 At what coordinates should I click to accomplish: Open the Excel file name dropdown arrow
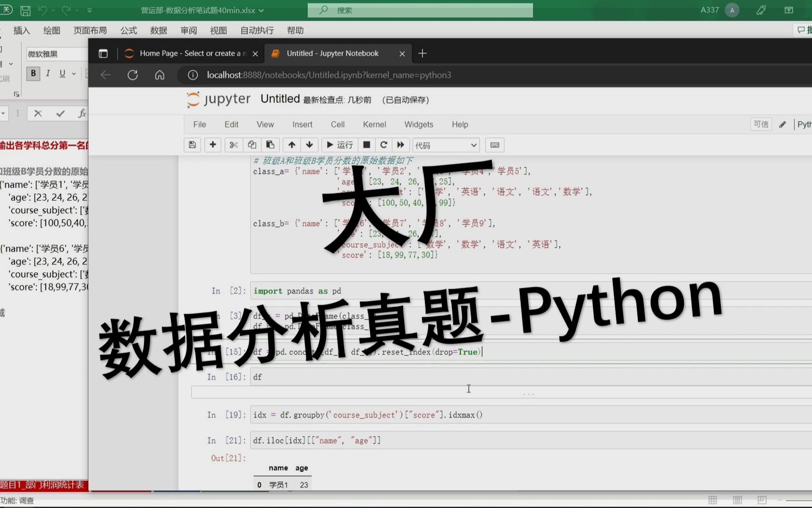pyautogui.click(x=262, y=10)
